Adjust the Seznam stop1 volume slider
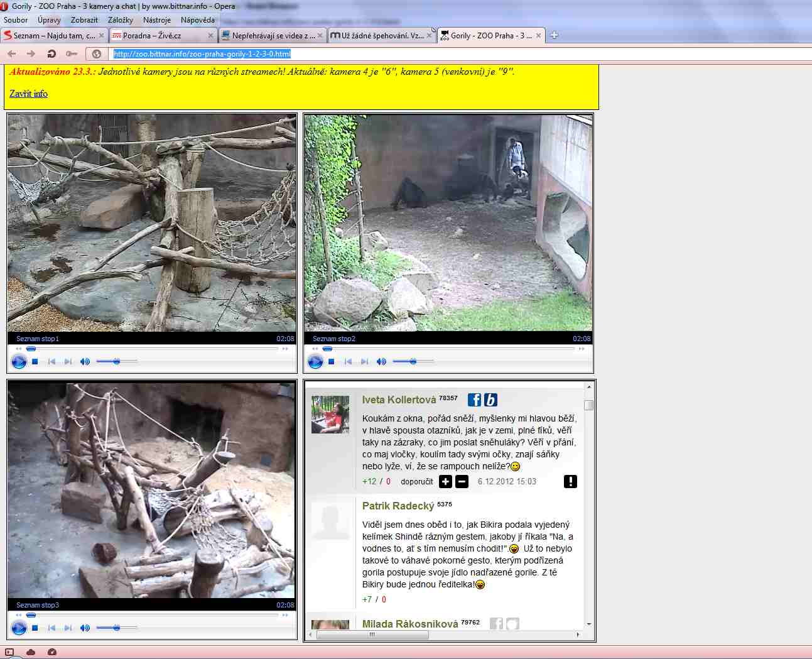Screen dimensions: 812x659 [117, 362]
